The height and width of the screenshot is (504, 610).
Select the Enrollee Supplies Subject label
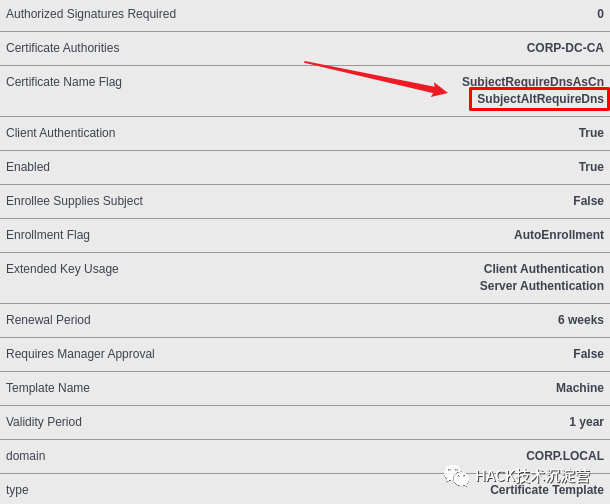coord(74,201)
